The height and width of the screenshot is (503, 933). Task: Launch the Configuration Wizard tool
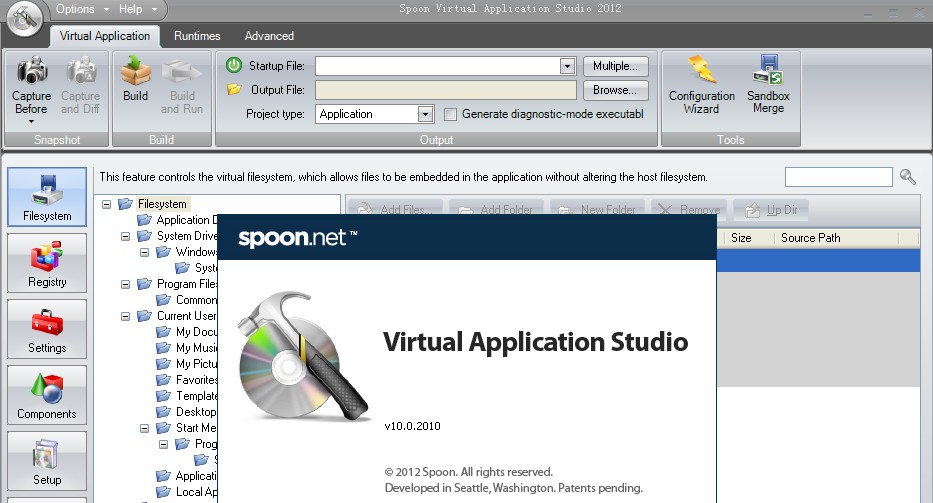(x=702, y=85)
